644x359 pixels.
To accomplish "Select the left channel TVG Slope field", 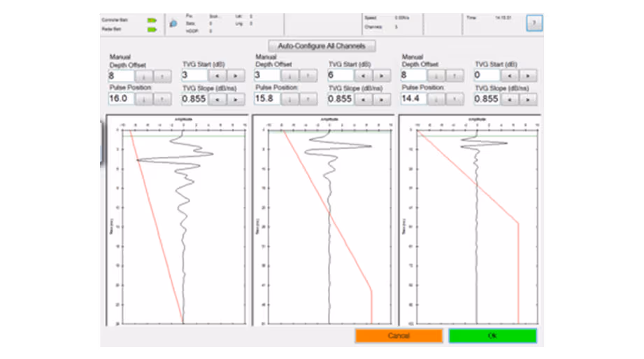I will click(x=194, y=99).
